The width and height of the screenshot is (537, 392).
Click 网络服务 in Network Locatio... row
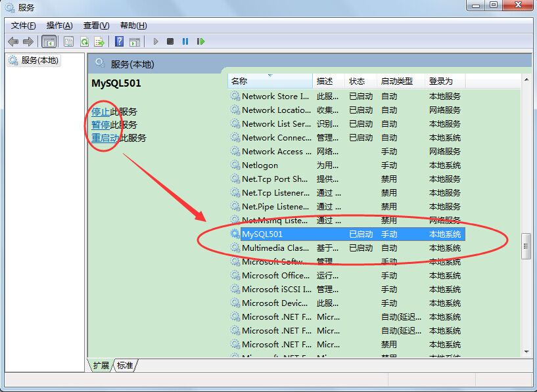tap(445, 110)
